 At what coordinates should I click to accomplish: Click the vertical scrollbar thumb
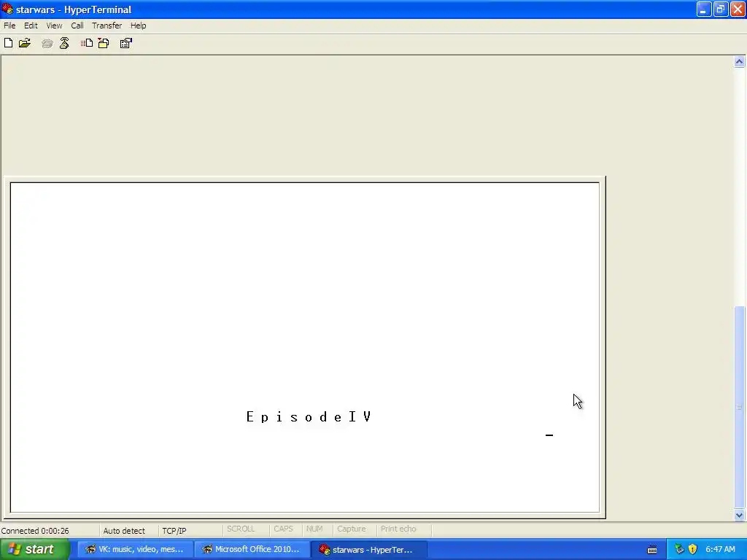pos(740,407)
